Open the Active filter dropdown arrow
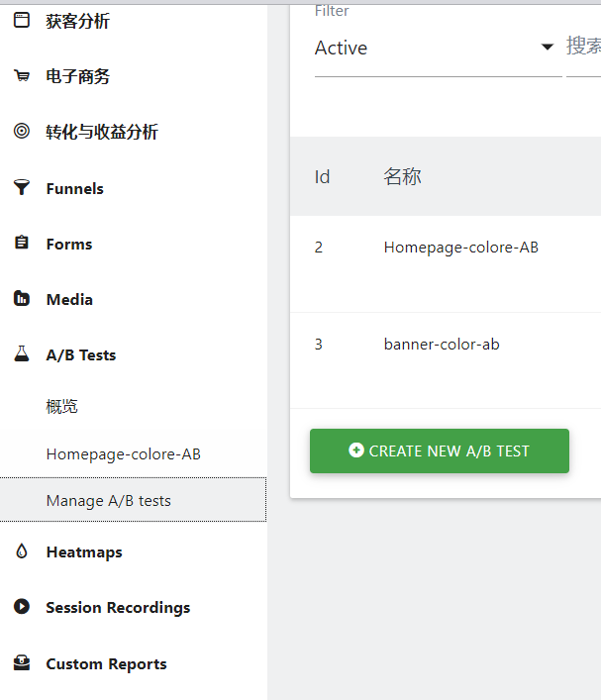 (x=547, y=47)
